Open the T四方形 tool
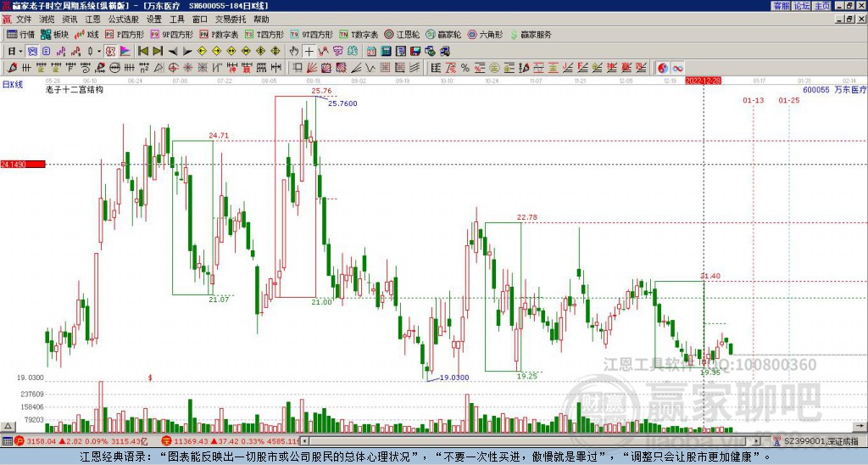This screenshot has width=868, height=465. 264,34
